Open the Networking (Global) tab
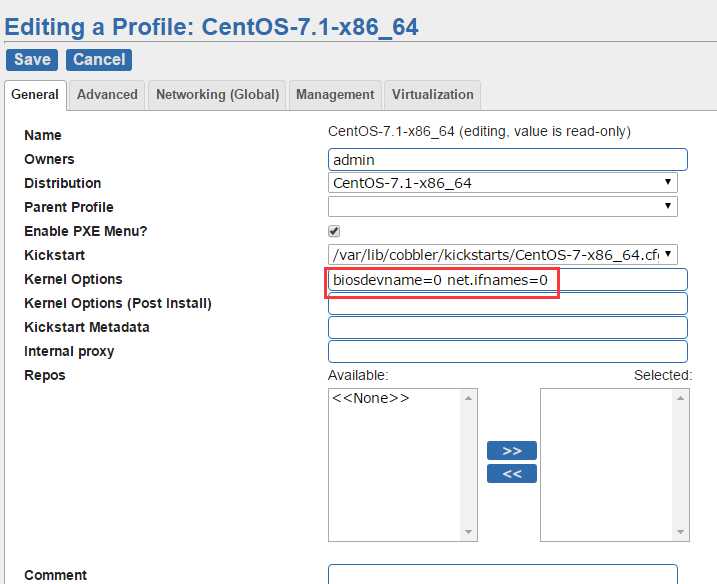 point(218,95)
